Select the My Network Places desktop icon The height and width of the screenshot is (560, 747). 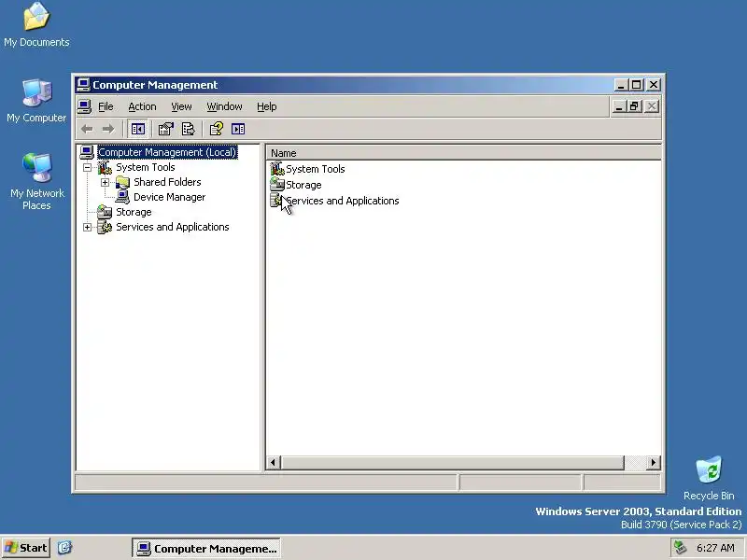[x=36, y=182]
